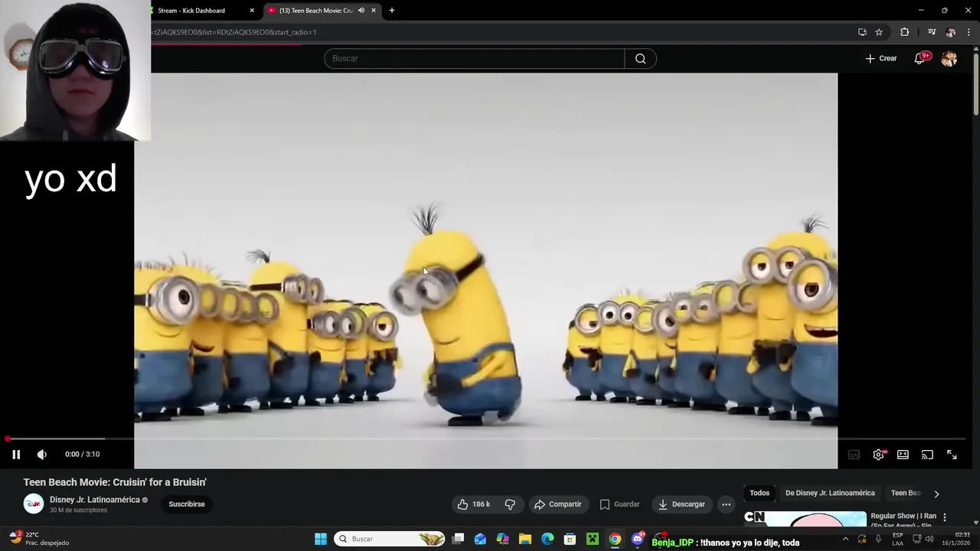The height and width of the screenshot is (551, 980).
Task: Click the Descargar download button
Action: 681,504
